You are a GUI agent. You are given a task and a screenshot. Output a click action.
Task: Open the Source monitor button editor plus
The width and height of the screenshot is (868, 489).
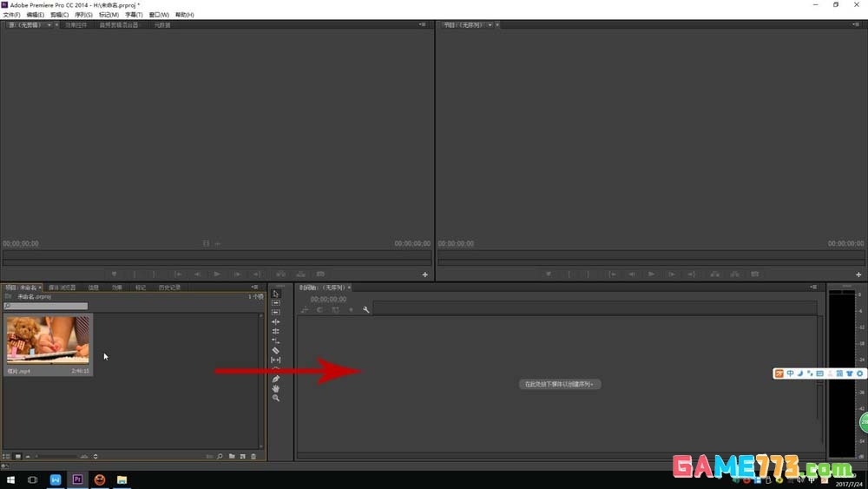425,274
